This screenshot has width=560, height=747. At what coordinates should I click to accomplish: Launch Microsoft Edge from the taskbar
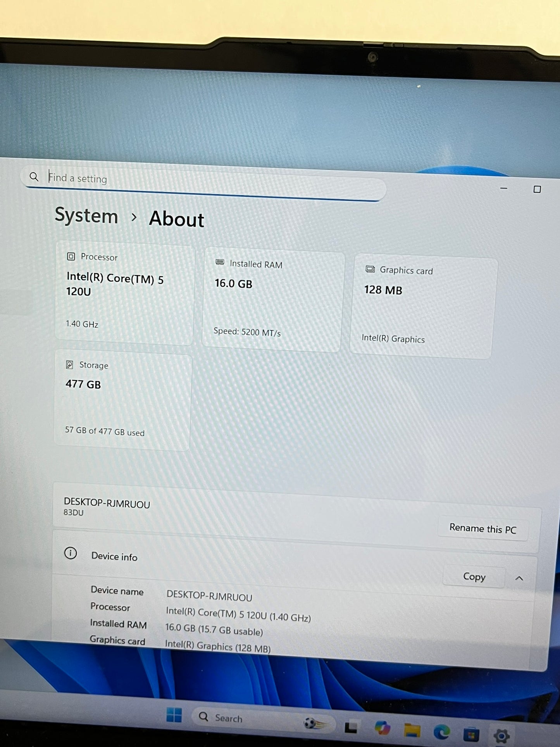(x=442, y=731)
